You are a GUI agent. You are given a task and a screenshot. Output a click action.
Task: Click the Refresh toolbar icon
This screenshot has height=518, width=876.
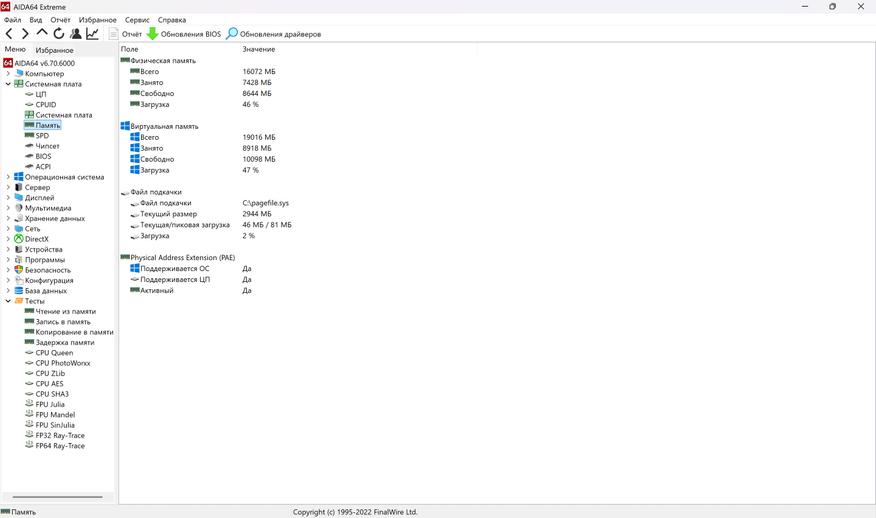(x=59, y=34)
